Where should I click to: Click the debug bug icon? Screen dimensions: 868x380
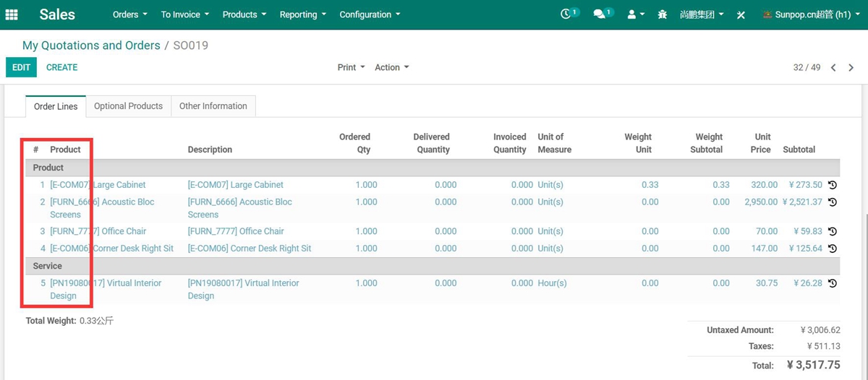click(x=663, y=14)
